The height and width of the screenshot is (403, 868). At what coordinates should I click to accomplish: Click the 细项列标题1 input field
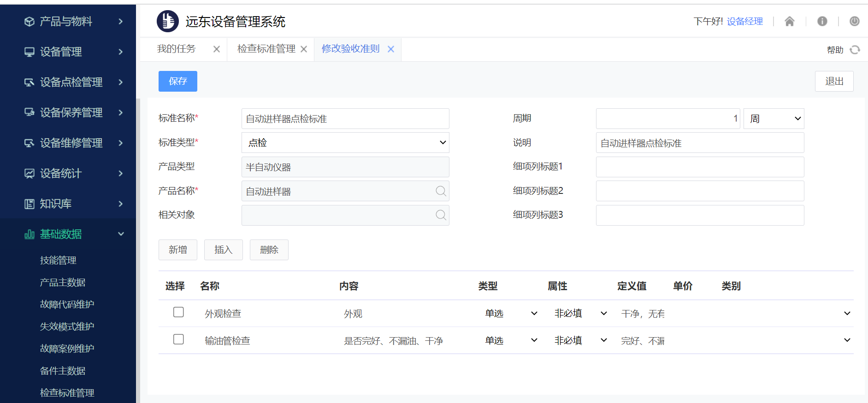pos(699,167)
